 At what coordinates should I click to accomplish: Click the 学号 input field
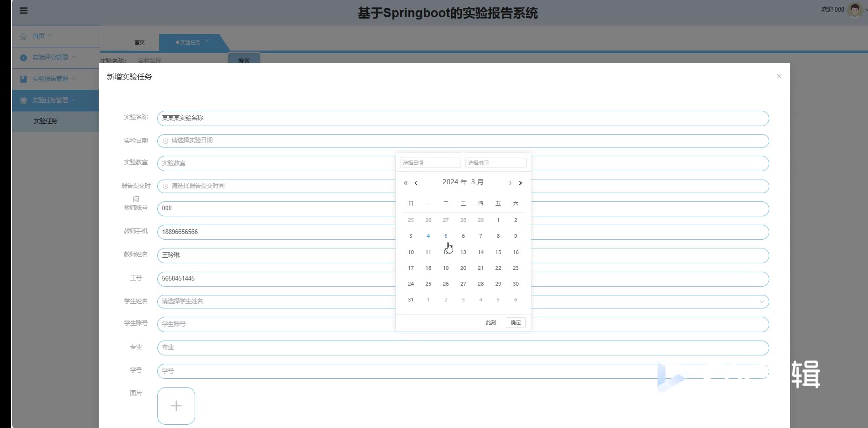(463, 371)
